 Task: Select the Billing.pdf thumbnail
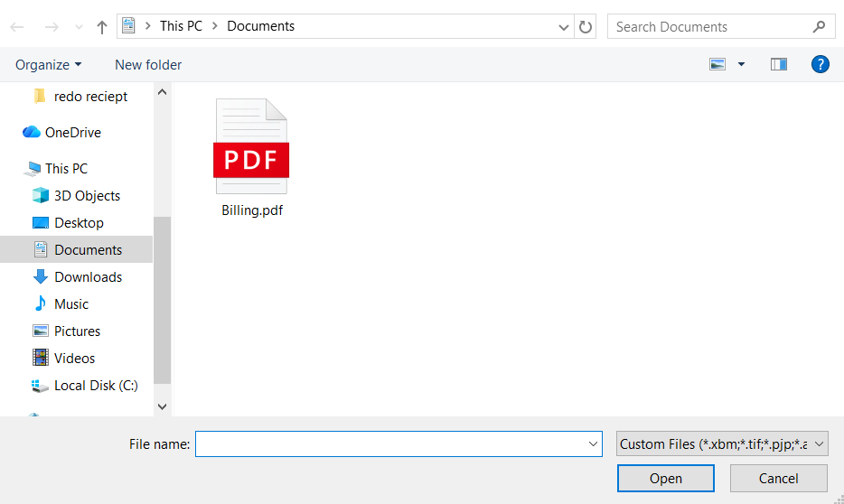click(251, 146)
